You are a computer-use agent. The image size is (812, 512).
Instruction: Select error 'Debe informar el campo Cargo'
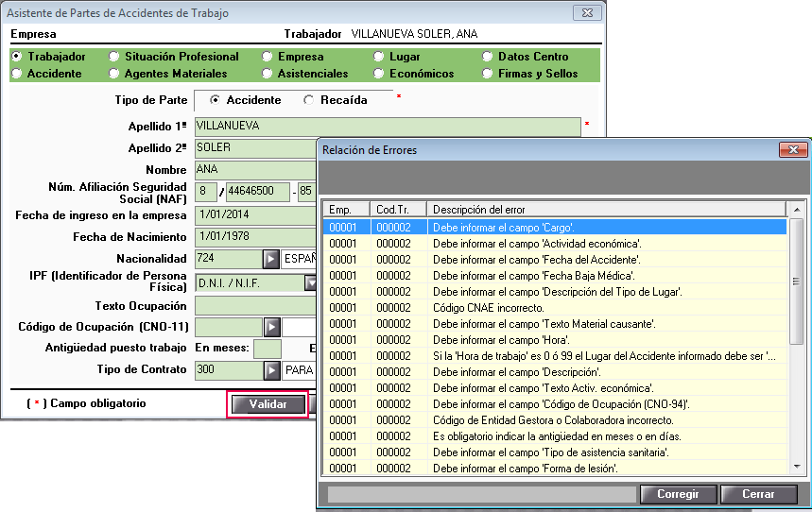click(x=555, y=228)
